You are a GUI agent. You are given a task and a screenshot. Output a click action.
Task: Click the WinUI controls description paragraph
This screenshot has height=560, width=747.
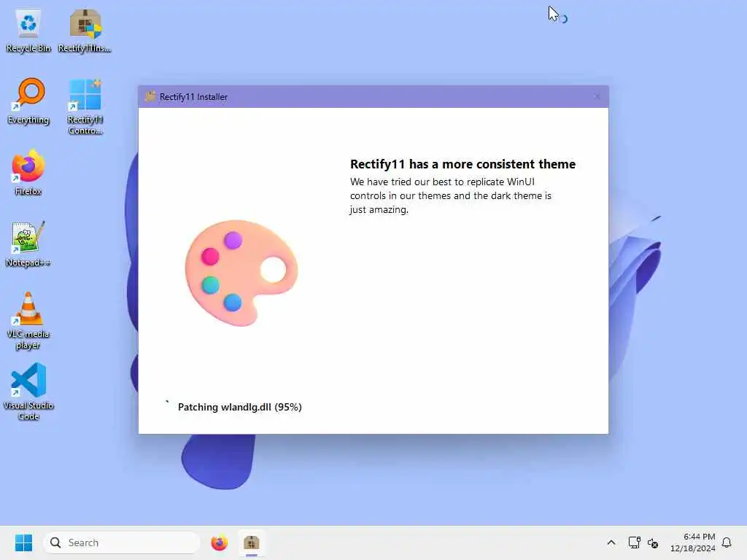coord(451,195)
